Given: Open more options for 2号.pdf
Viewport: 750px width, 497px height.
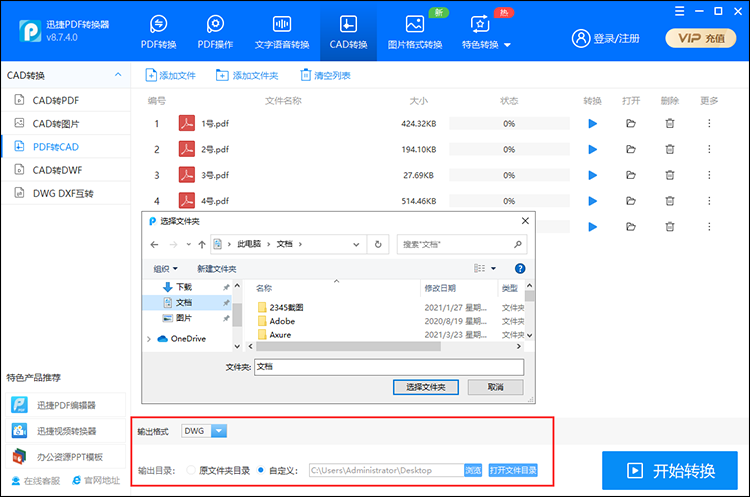Looking at the screenshot, I should tap(709, 149).
